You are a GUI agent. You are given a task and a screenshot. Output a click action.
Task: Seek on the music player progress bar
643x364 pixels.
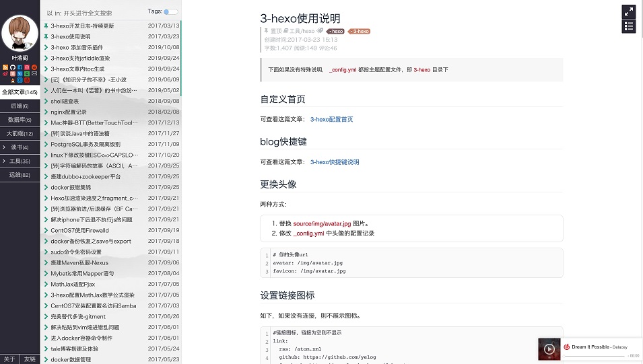point(595,356)
